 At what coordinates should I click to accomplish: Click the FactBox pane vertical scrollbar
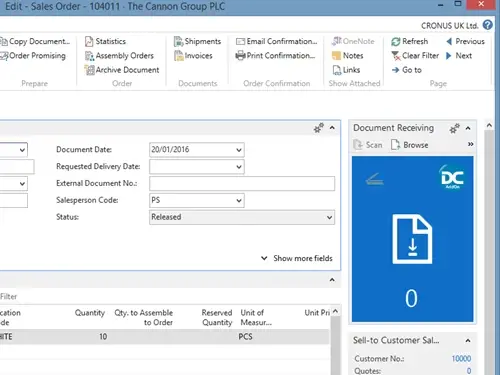(489, 253)
